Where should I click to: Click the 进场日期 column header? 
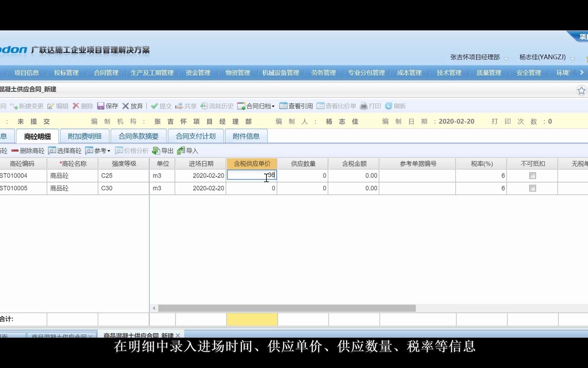click(201, 164)
